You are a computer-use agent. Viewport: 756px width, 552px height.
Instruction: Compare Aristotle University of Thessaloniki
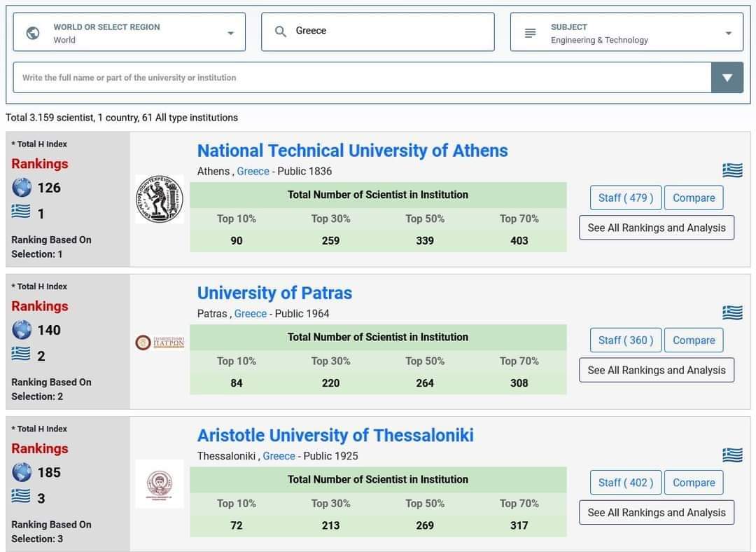(694, 483)
